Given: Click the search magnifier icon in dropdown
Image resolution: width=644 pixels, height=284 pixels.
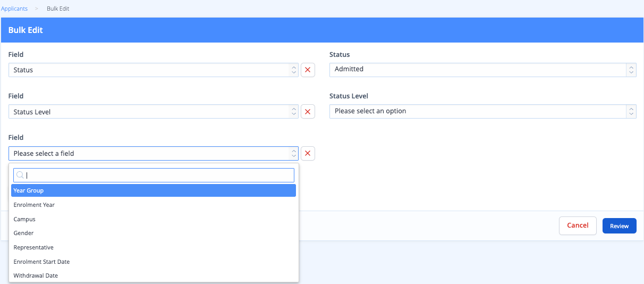Looking at the screenshot, I should point(20,176).
